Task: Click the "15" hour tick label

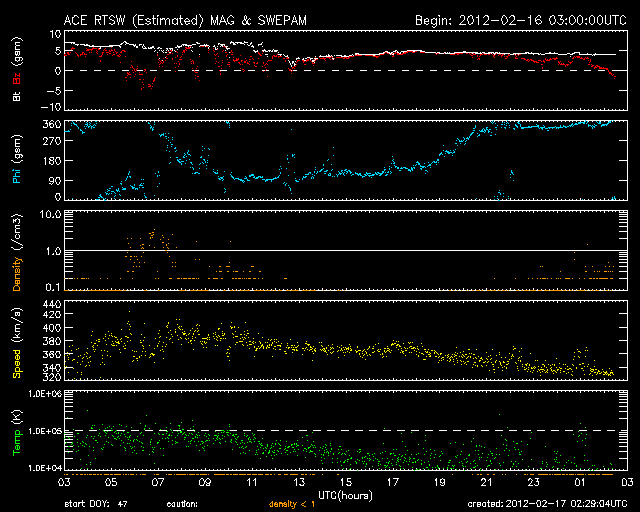Action: (346, 482)
